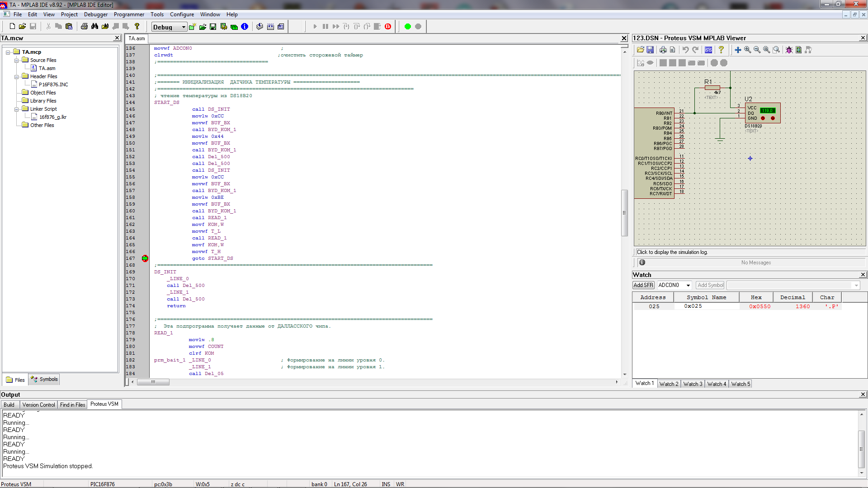Click the Add SFR button
This screenshot has height=488, width=868.
tap(643, 286)
